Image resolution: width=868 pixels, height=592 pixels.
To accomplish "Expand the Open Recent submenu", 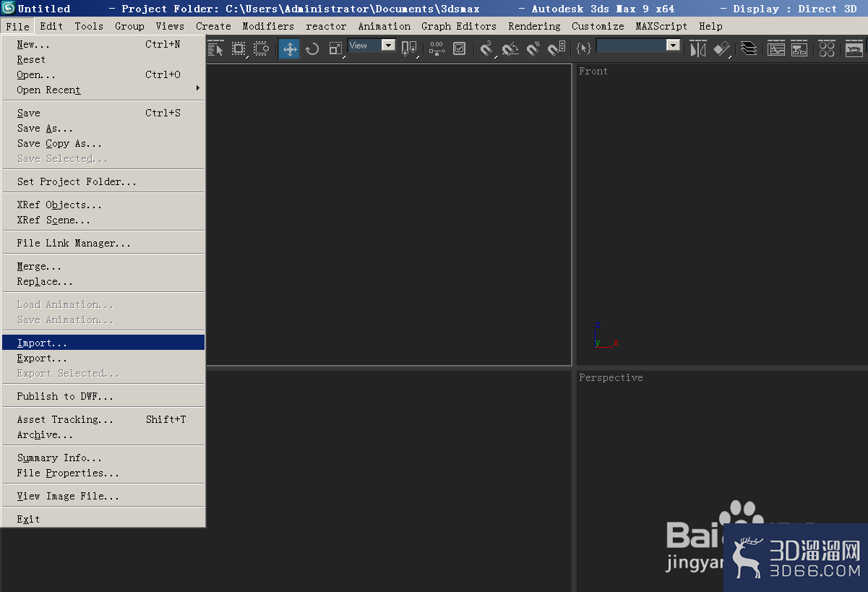I will (103, 90).
